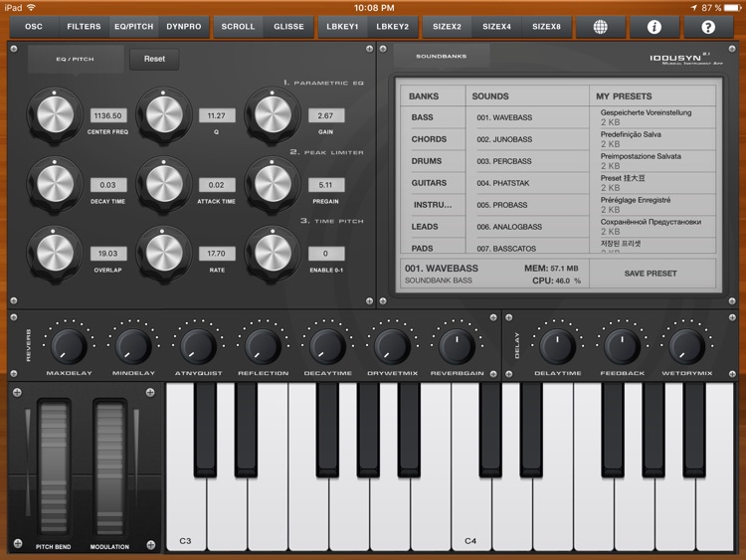Tap the Decay Time limiter knob

coord(55,184)
